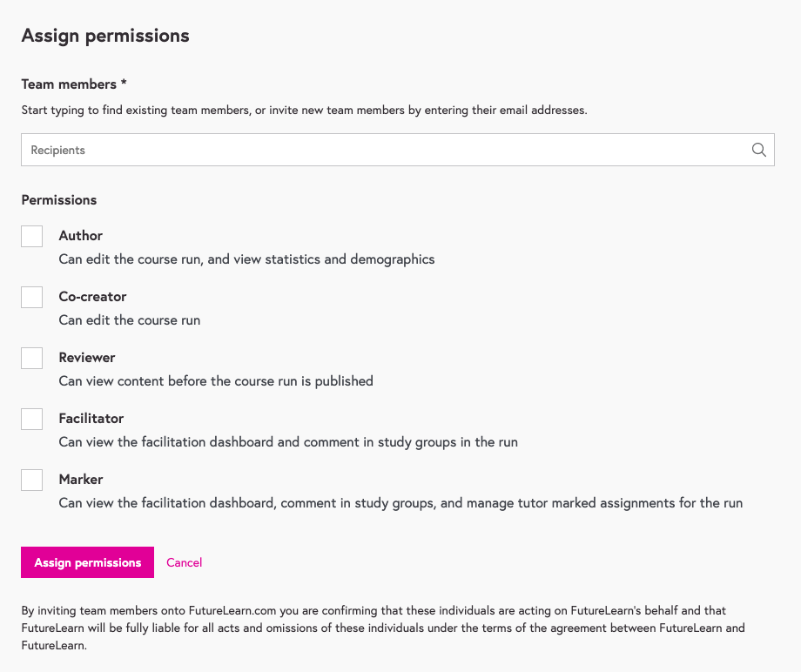Click the Facilitator role label
This screenshot has width=801, height=672.
point(89,418)
